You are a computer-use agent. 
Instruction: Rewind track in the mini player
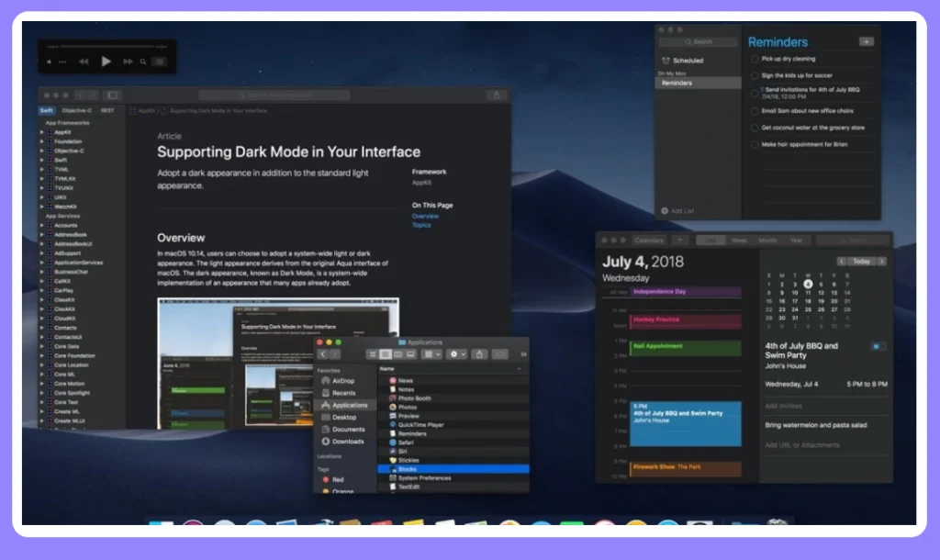click(84, 62)
